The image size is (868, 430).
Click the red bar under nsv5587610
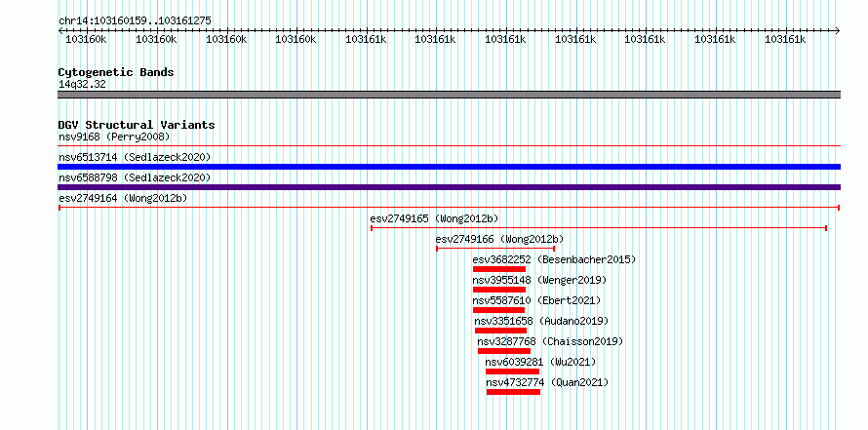(x=498, y=310)
